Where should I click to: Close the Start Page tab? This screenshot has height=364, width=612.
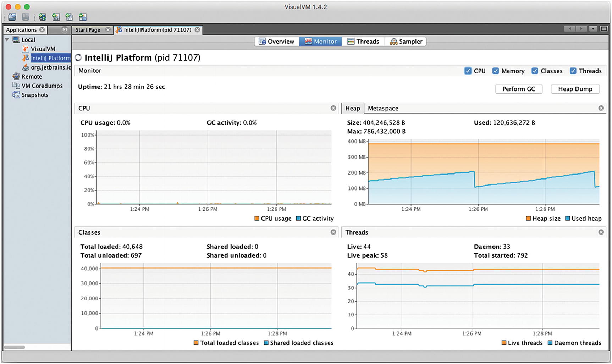pyautogui.click(x=108, y=30)
